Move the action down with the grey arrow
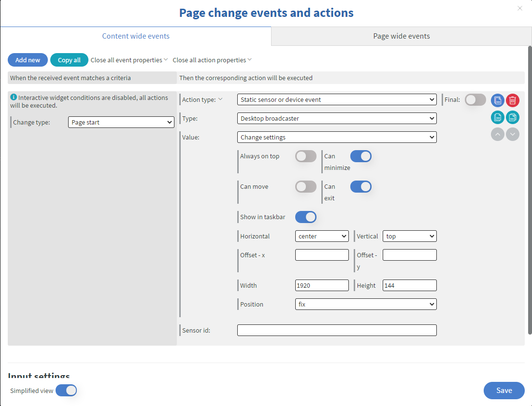Image resolution: width=532 pixels, height=406 pixels. (x=513, y=134)
